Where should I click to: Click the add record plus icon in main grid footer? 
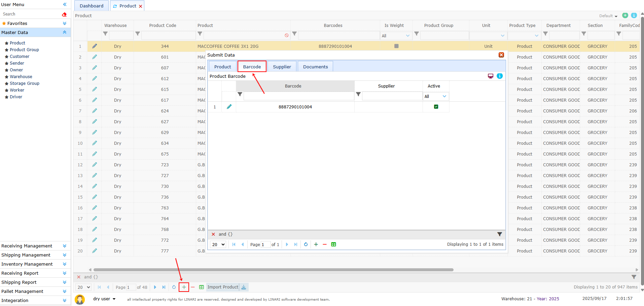tap(184, 287)
